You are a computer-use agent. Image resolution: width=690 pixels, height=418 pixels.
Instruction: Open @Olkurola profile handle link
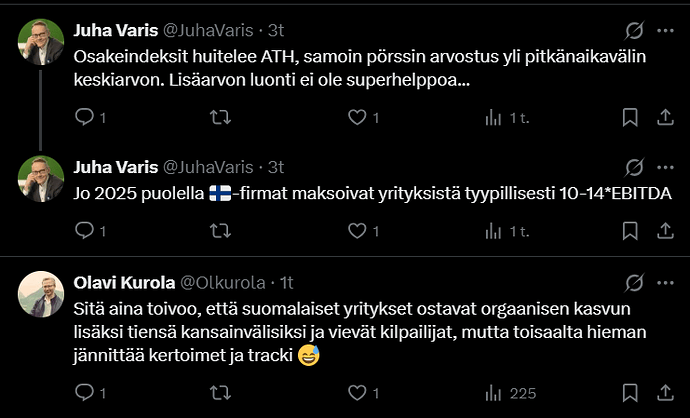pyautogui.click(x=223, y=283)
